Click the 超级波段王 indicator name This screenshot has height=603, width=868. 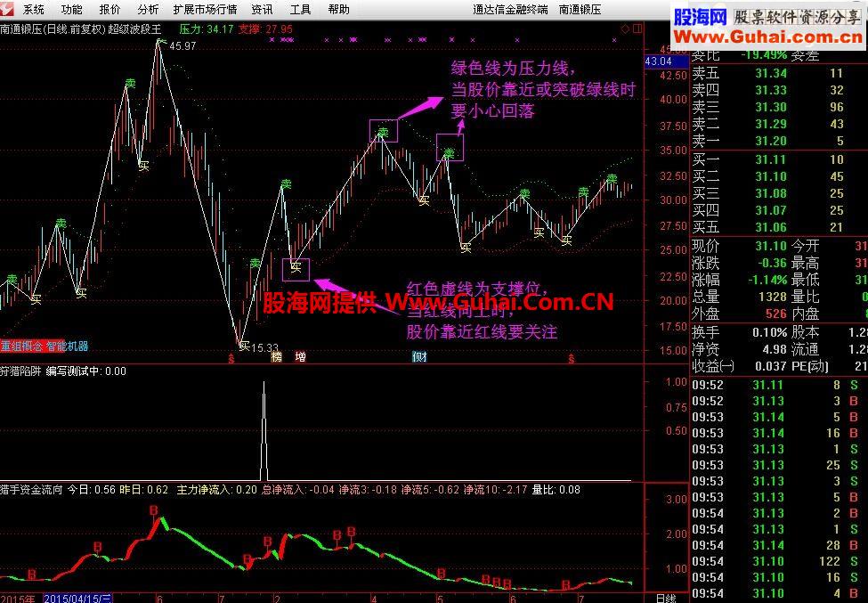point(134,29)
